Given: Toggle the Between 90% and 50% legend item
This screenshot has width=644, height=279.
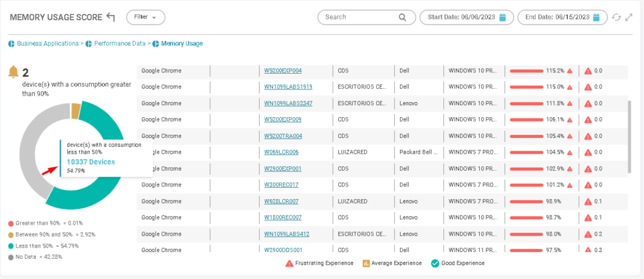Looking at the screenshot, I should click(x=52, y=234).
